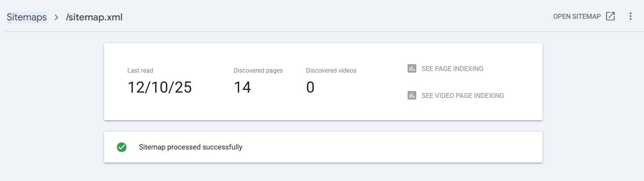Click bar chart icon beside SEE PAGE INDEXING

[412, 68]
